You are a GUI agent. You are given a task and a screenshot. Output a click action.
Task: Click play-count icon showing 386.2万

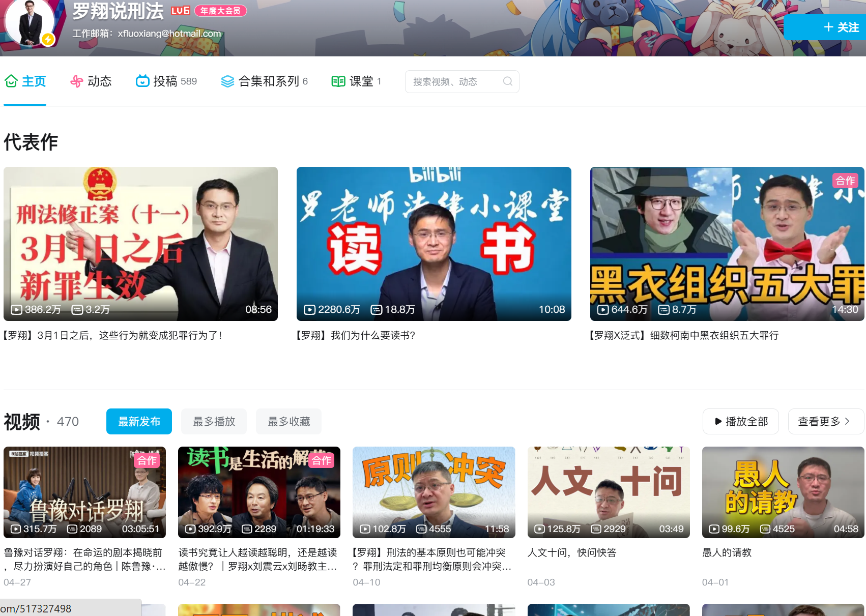pyautogui.click(x=16, y=309)
